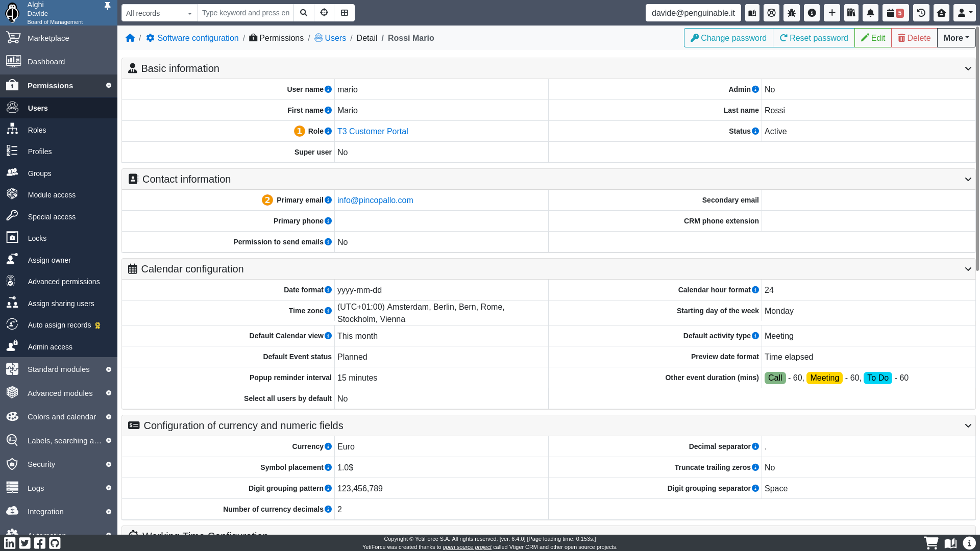Click the GitHub icon in the footer
The height and width of the screenshot is (551, 980).
[55, 543]
